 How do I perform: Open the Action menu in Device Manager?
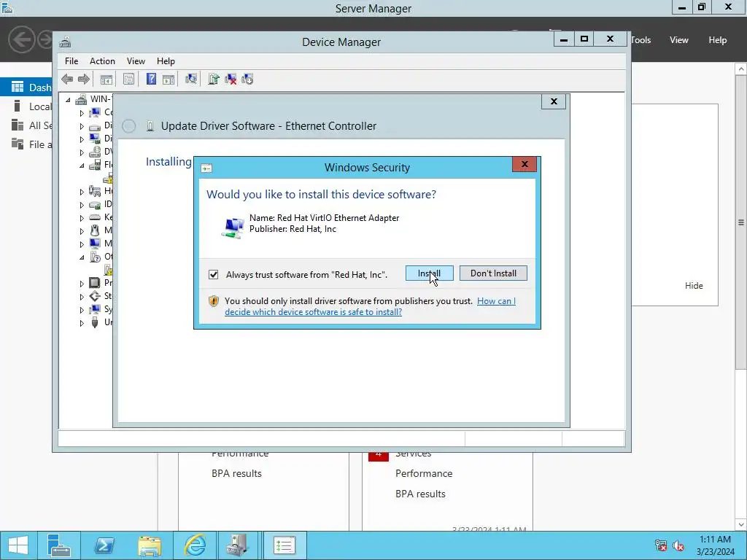point(102,61)
